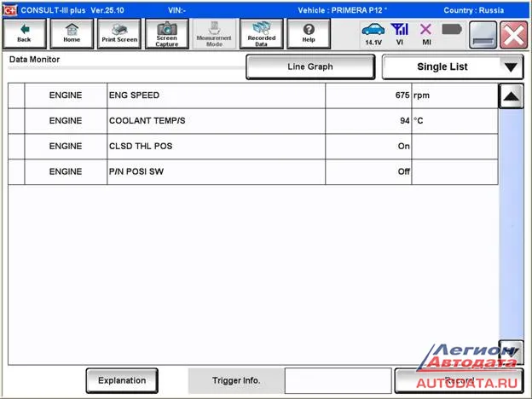Go back with the Back arrow button
The width and height of the screenshot is (532, 399).
tap(24, 34)
